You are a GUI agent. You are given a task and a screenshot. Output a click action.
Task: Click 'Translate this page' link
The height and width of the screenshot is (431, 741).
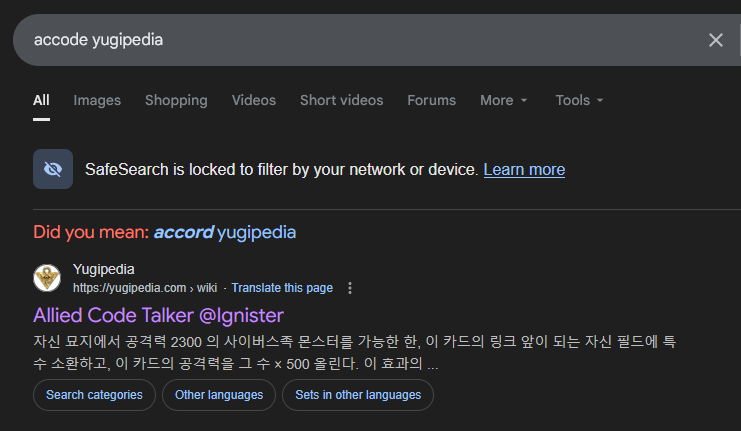pos(282,288)
